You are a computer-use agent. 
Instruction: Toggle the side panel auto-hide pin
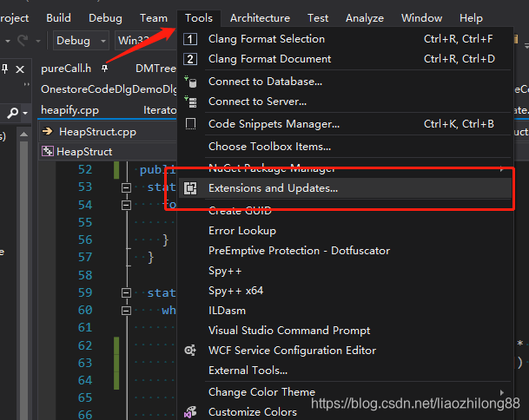(4, 69)
